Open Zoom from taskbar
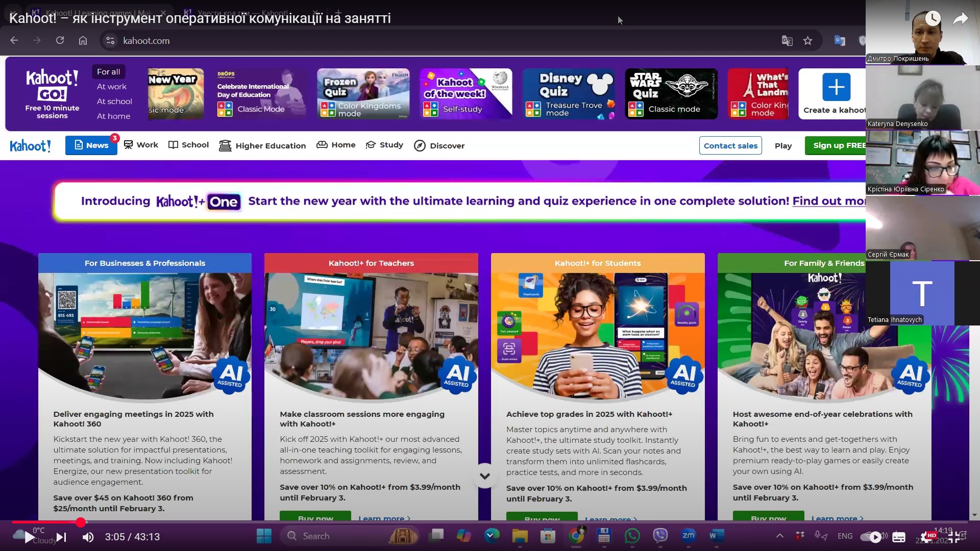The height and width of the screenshot is (551, 980). click(x=688, y=536)
